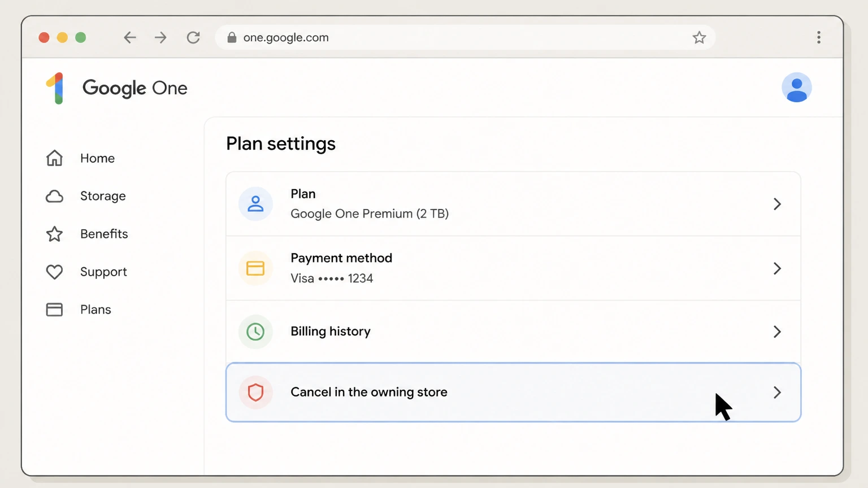
Task: Click the Support heart icon
Action: (x=54, y=272)
